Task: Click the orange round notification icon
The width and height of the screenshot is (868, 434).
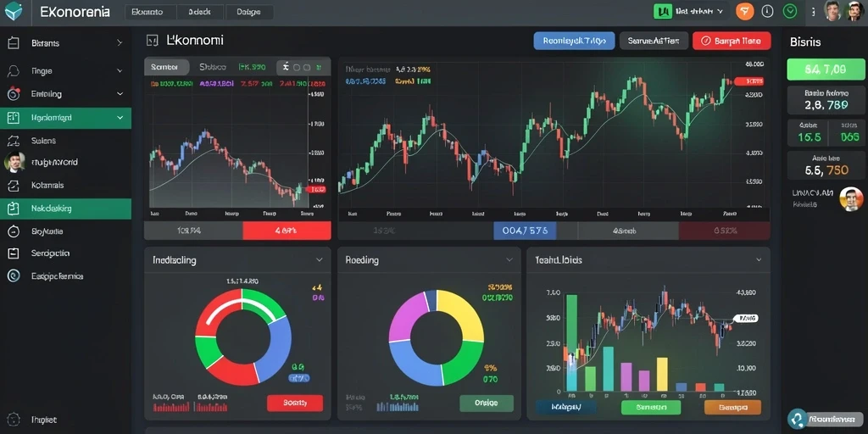Action: (x=744, y=11)
